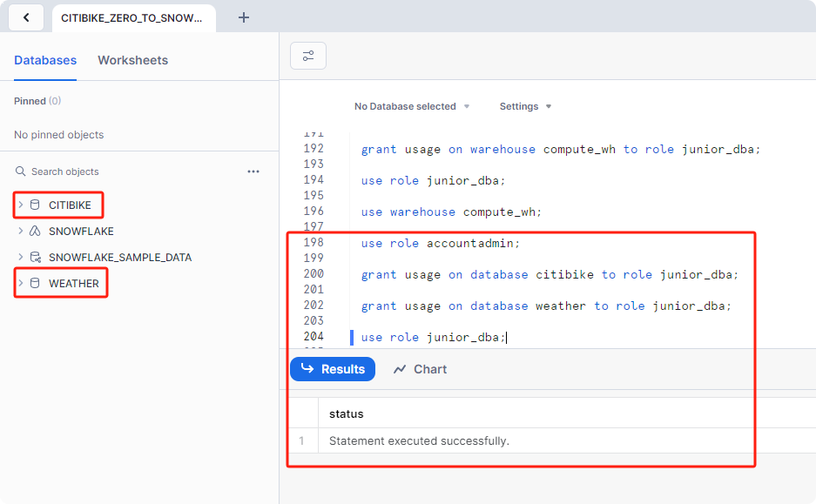Switch to the Worksheets tab

click(x=132, y=60)
